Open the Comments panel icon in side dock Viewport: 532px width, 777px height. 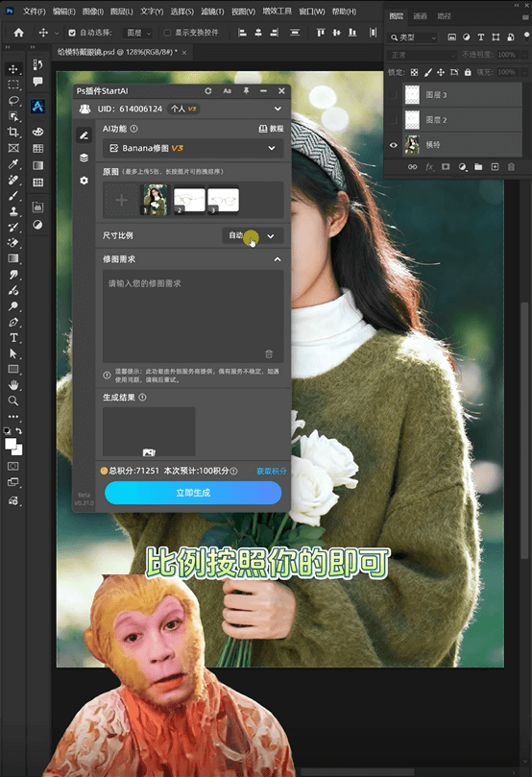pyautogui.click(x=37, y=82)
